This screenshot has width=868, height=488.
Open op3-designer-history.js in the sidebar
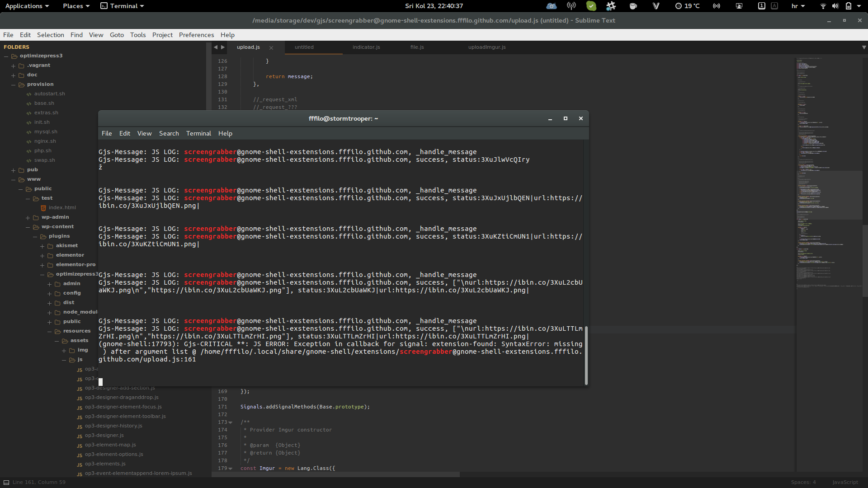(113, 426)
